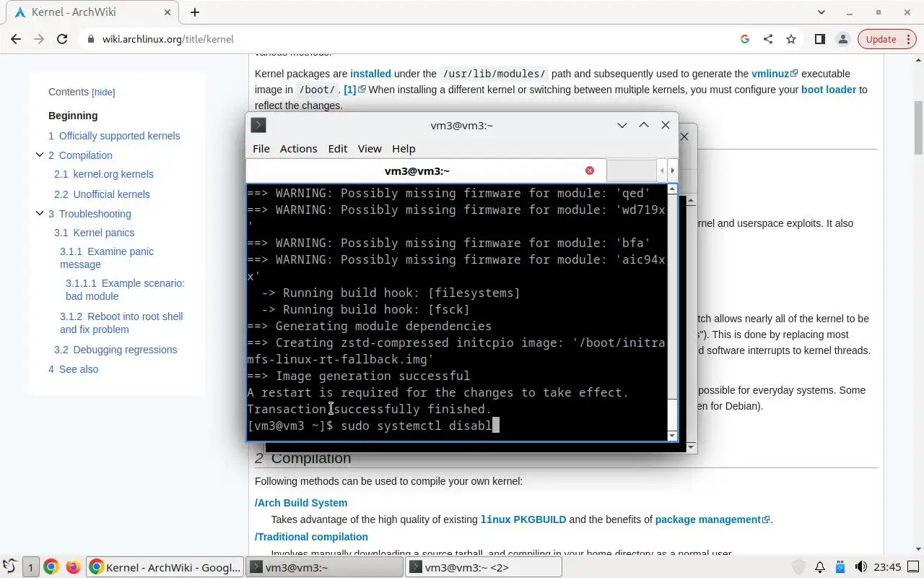
Task: Go back in the Chrome browser
Action: point(16,39)
